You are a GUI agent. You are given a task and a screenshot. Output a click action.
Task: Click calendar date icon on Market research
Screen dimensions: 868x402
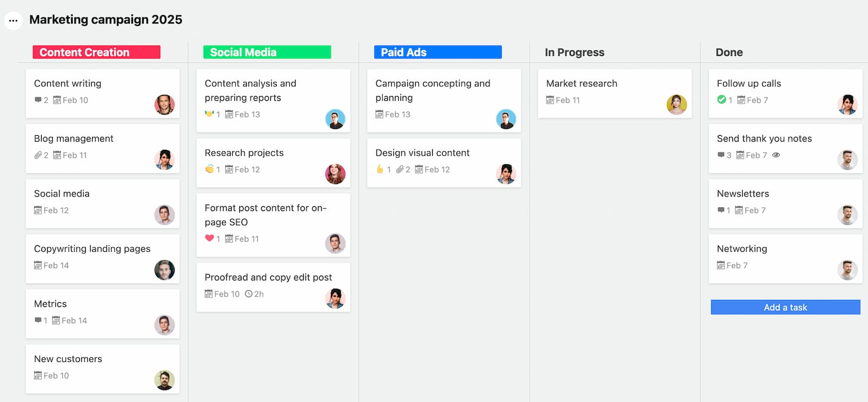click(x=550, y=100)
